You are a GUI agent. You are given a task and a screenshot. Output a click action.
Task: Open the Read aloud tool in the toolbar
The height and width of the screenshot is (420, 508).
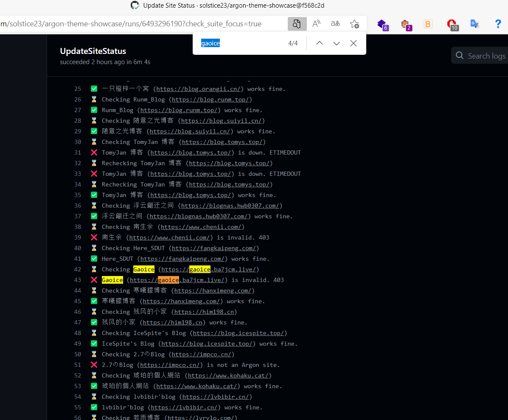pyautogui.click(x=316, y=24)
